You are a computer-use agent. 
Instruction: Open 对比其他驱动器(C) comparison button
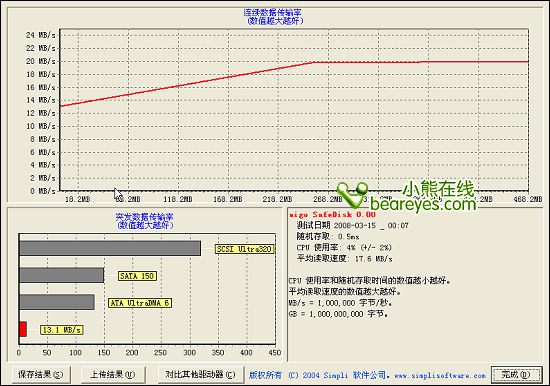(x=201, y=374)
